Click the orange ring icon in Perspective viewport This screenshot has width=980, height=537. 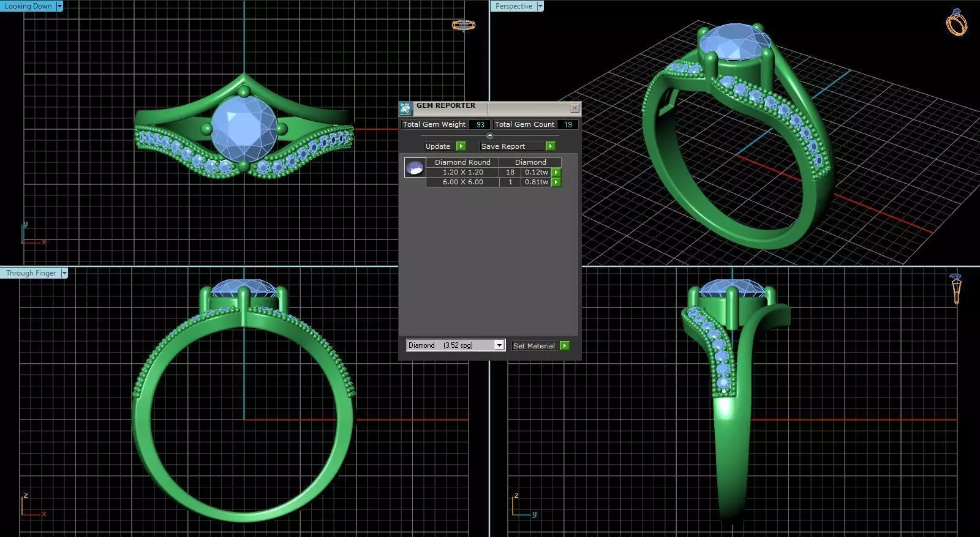tap(957, 22)
